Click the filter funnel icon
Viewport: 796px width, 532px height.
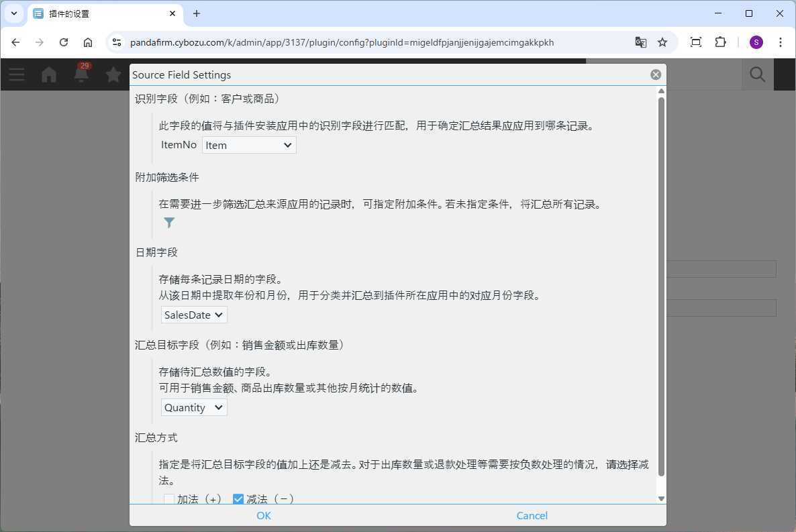click(x=169, y=223)
